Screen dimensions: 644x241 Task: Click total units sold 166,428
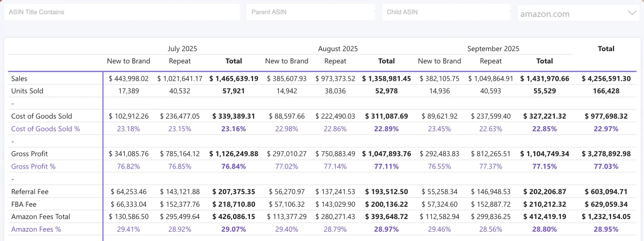click(606, 91)
